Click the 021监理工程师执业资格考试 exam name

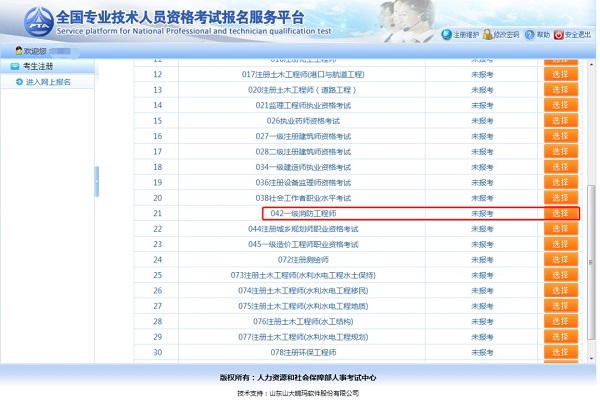pos(303,105)
